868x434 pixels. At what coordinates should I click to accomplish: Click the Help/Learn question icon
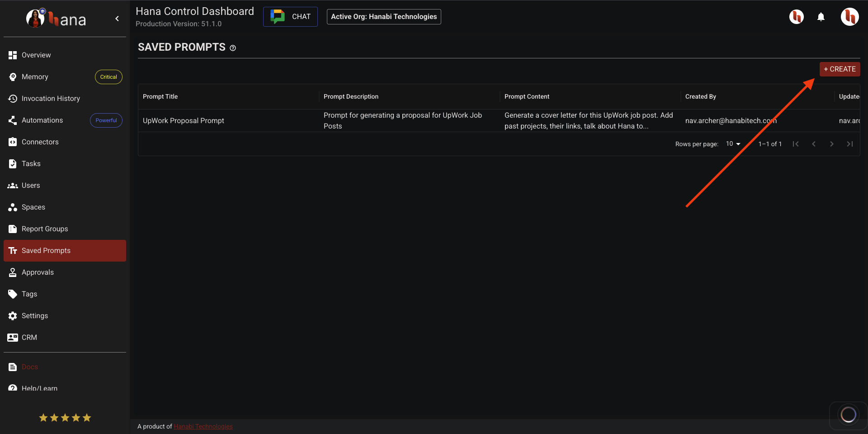coord(13,388)
